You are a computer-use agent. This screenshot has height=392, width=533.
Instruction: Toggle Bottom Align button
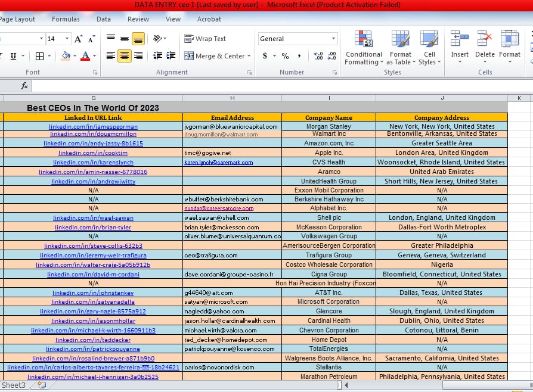point(138,39)
